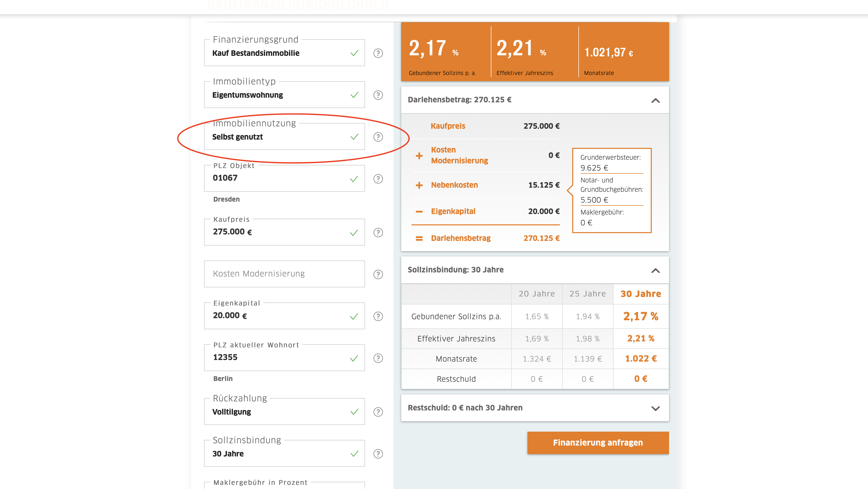Click help icon next to Finanzierungsgrund
The width and height of the screenshot is (868, 489).
click(378, 53)
